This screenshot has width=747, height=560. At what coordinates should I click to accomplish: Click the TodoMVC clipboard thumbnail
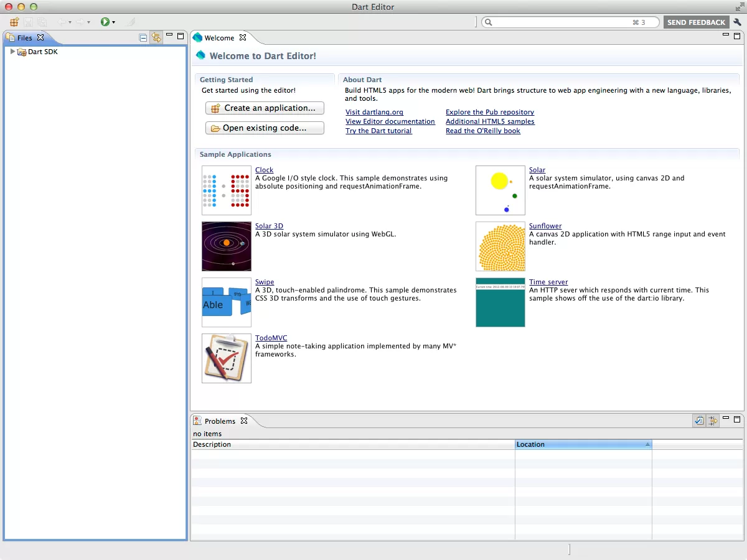tap(227, 358)
